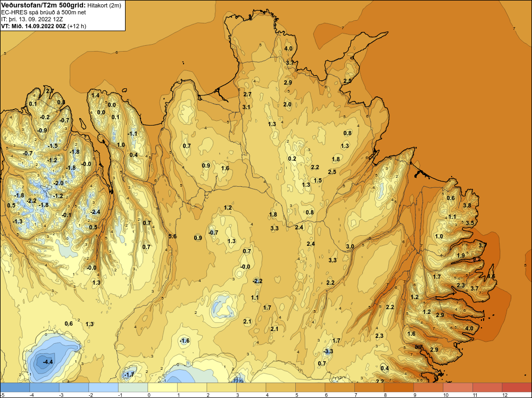
Task: Click the temperature value '-2.4'
Action: coord(95,212)
